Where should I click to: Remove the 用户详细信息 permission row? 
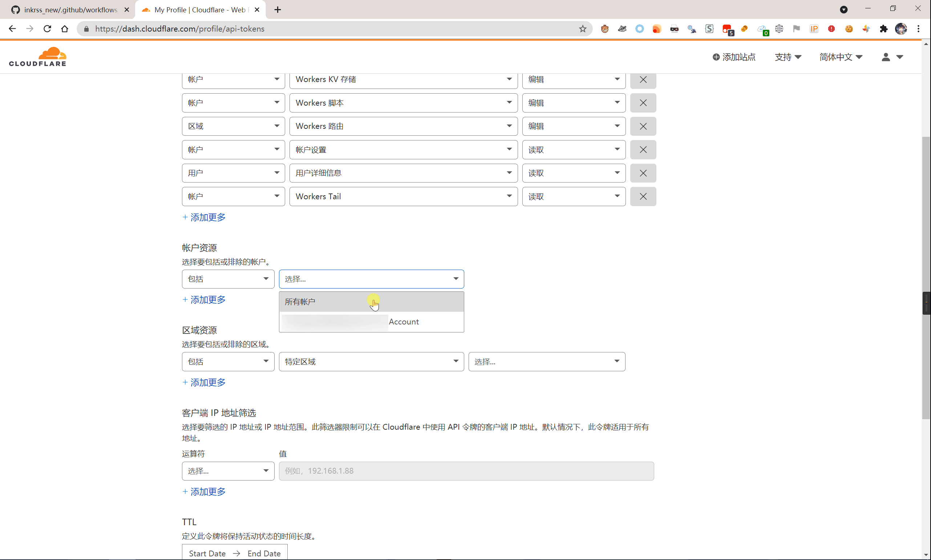coord(643,173)
